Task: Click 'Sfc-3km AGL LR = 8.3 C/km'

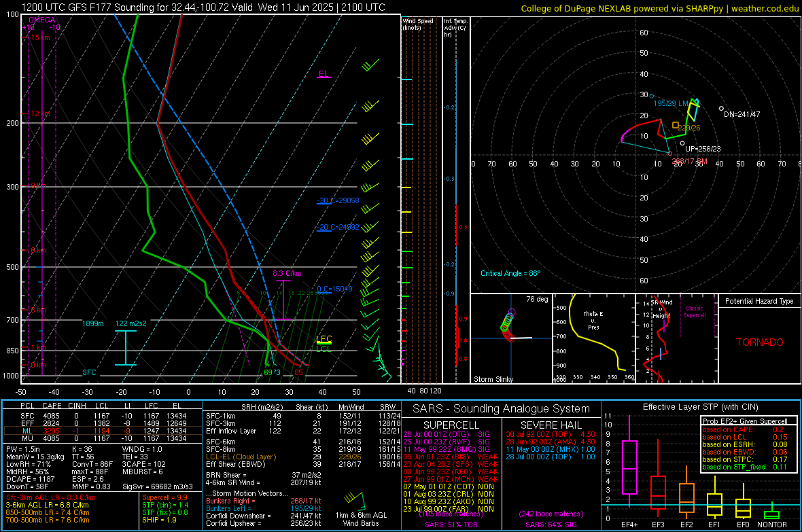Action: 51,497
